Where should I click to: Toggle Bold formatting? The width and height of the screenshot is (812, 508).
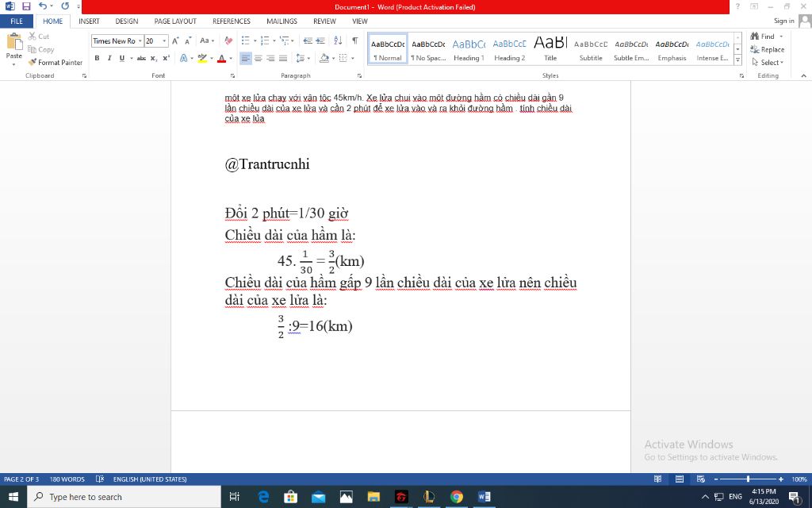tap(97, 58)
